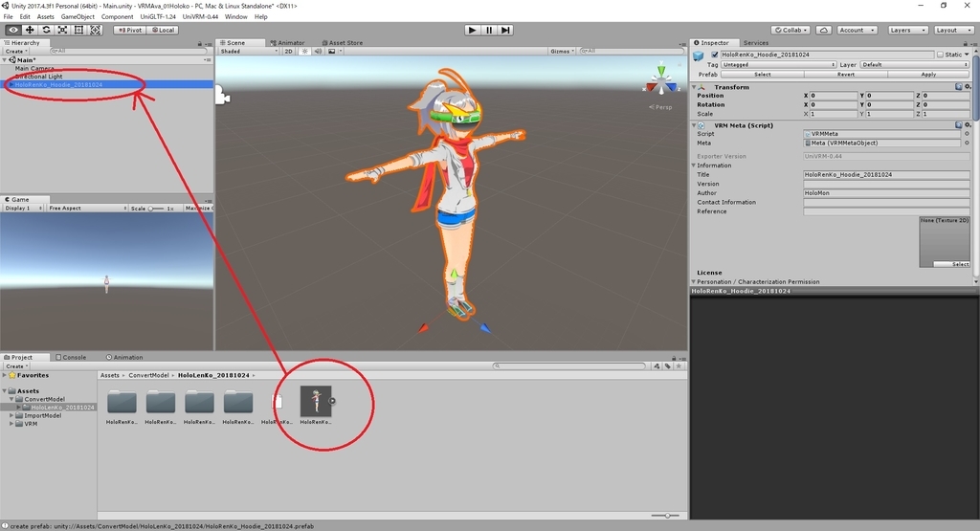Select the combined Transform tool
The height and width of the screenshot is (531, 980).
[95, 30]
